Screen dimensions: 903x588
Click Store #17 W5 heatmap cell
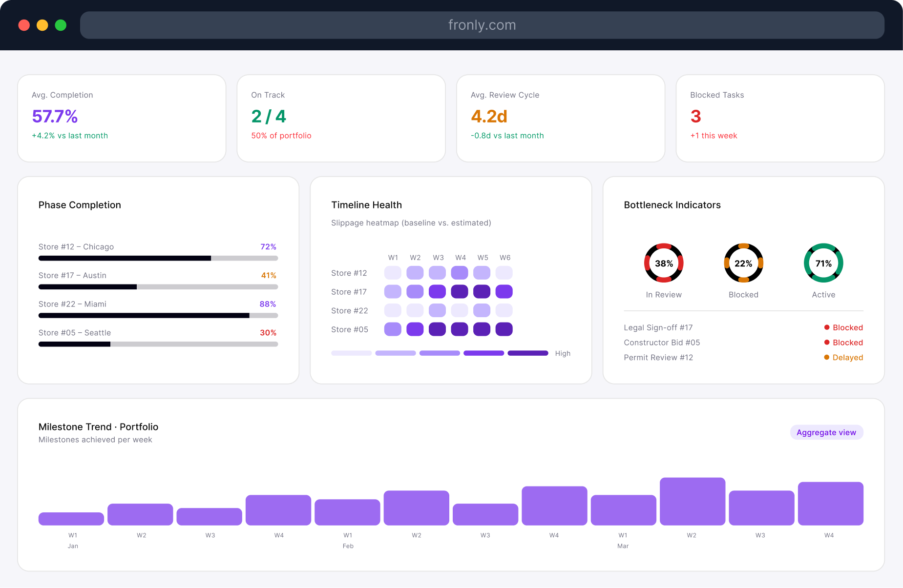(482, 292)
